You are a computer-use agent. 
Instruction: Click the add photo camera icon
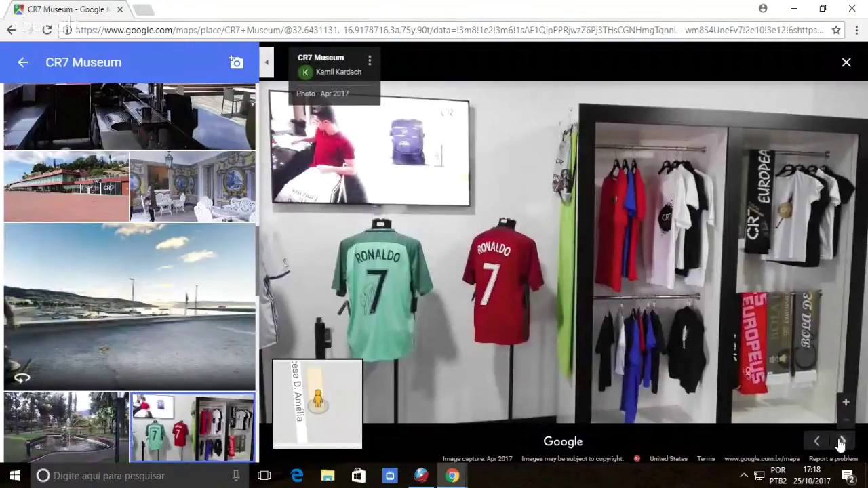pyautogui.click(x=236, y=62)
